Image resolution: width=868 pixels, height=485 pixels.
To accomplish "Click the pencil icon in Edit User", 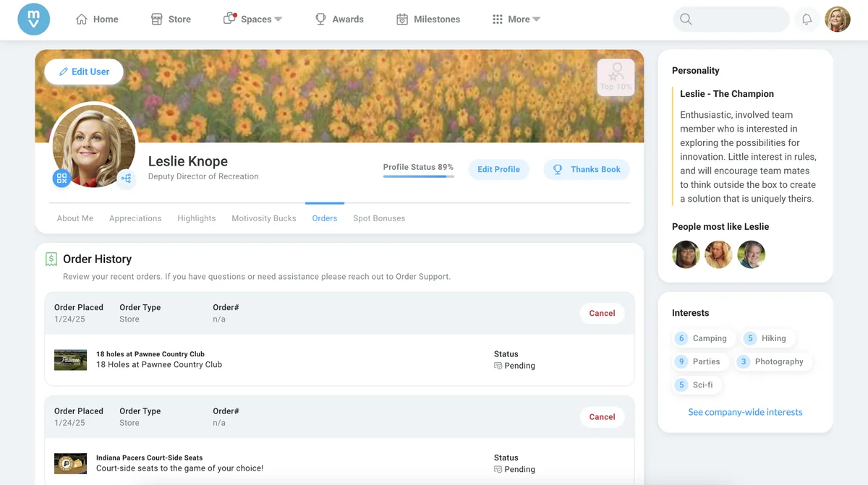I will (64, 72).
